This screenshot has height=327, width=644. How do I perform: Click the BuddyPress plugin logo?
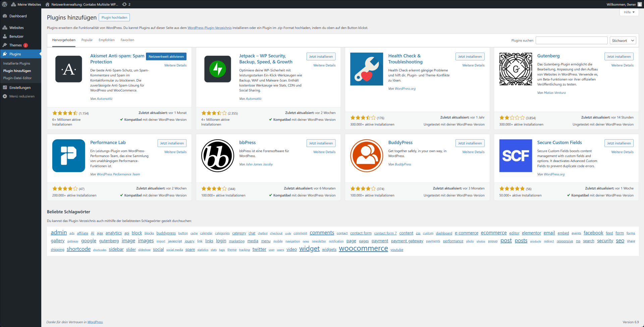pos(366,155)
